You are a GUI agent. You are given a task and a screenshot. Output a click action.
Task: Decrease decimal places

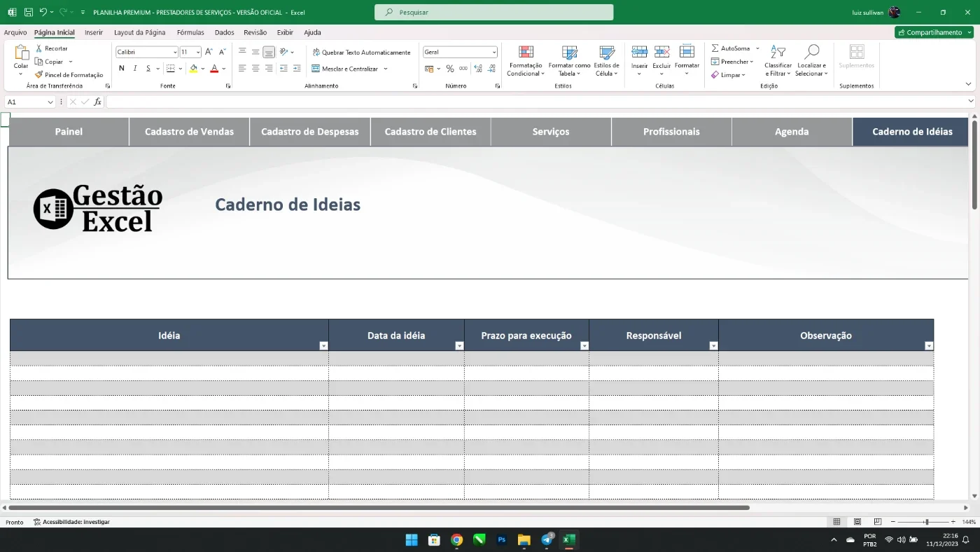click(x=492, y=69)
